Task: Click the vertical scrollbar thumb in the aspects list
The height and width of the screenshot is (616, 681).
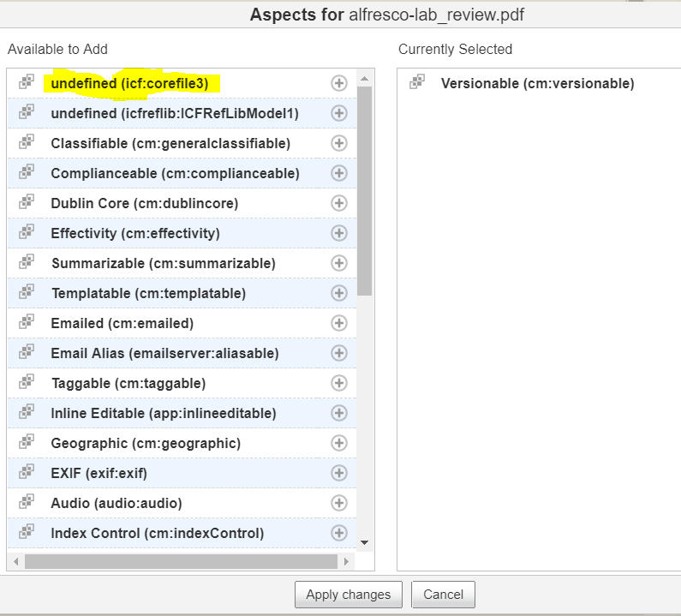Action: 364,191
